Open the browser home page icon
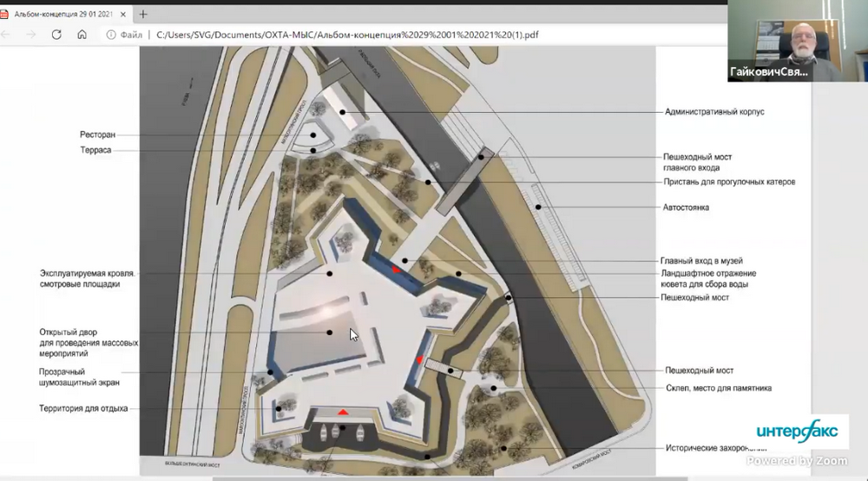868x481 pixels. (x=82, y=35)
